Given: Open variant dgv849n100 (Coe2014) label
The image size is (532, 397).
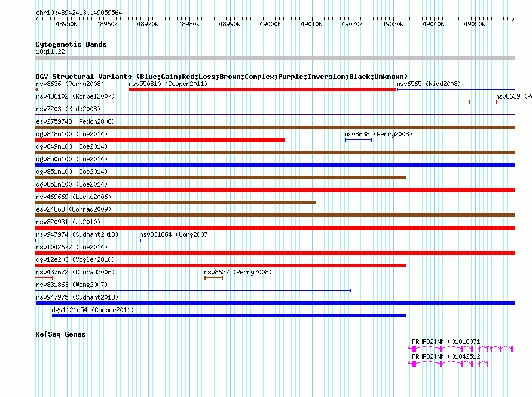Looking at the screenshot, I should coord(72,146).
